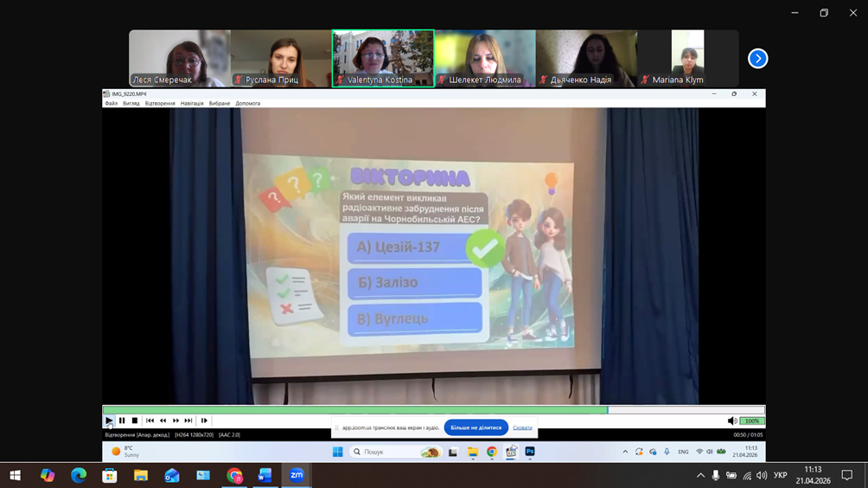
Task: Toggle the microphone icon in system tray
Action: pos(715,475)
